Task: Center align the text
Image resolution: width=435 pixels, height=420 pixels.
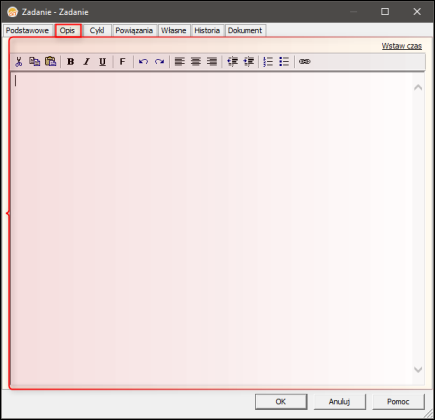Action: 196,62
